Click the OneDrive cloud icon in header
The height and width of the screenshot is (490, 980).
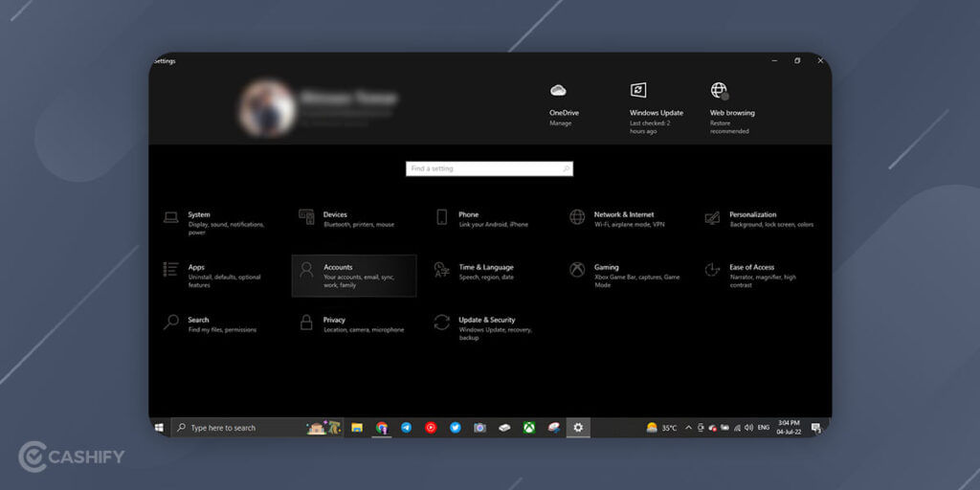click(x=558, y=91)
